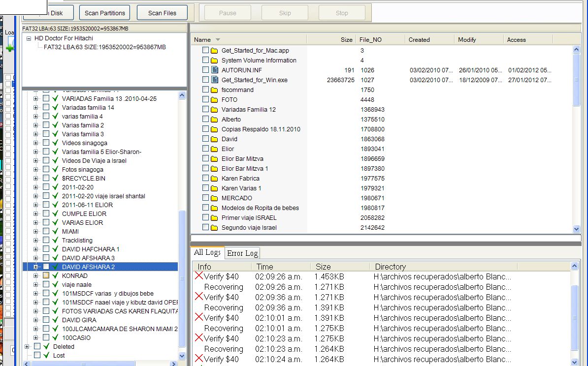Select the Videos De Viaje a Israel folder
The image size is (588, 366).
94,161
